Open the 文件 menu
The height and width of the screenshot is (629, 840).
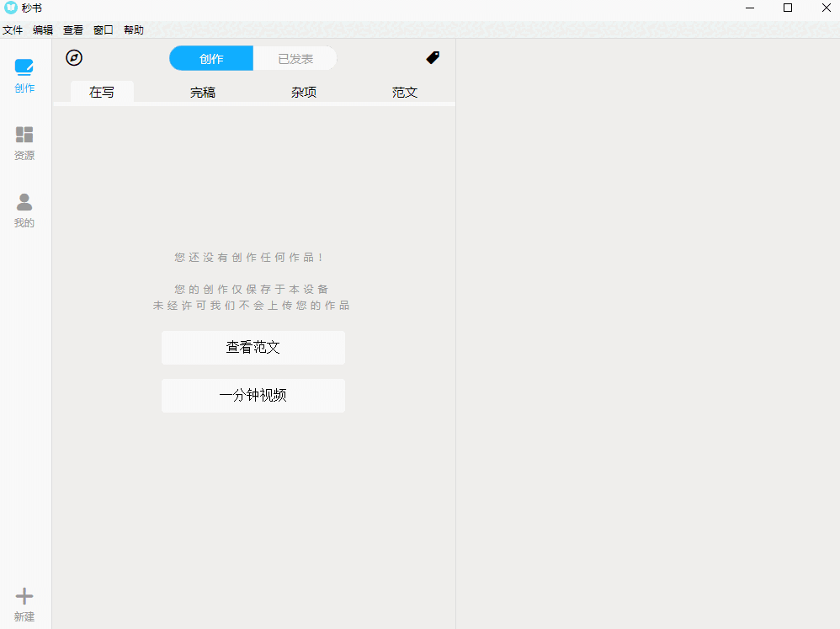pyautogui.click(x=13, y=30)
